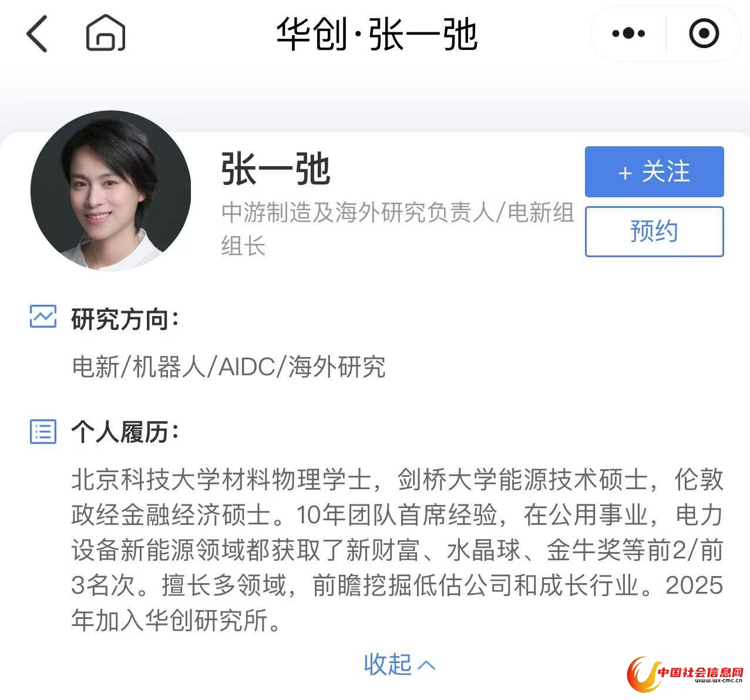
Task: Tap the 个人履历 section heading
Action: (125, 432)
